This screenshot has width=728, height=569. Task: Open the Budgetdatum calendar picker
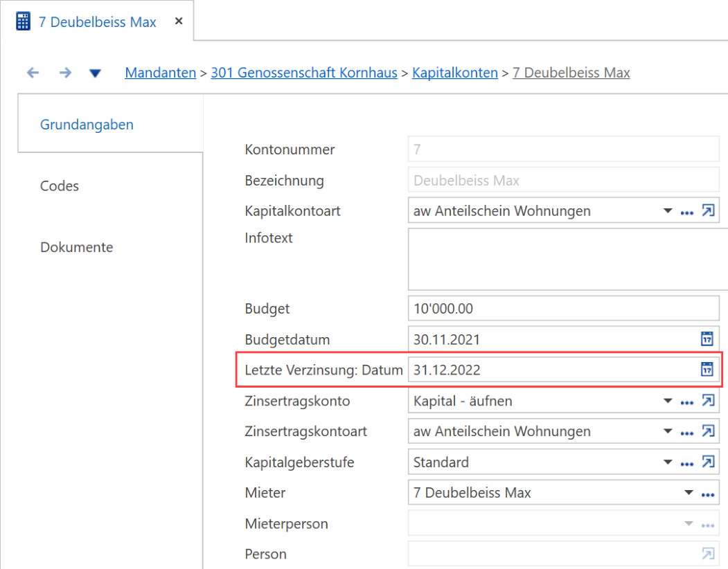707,338
